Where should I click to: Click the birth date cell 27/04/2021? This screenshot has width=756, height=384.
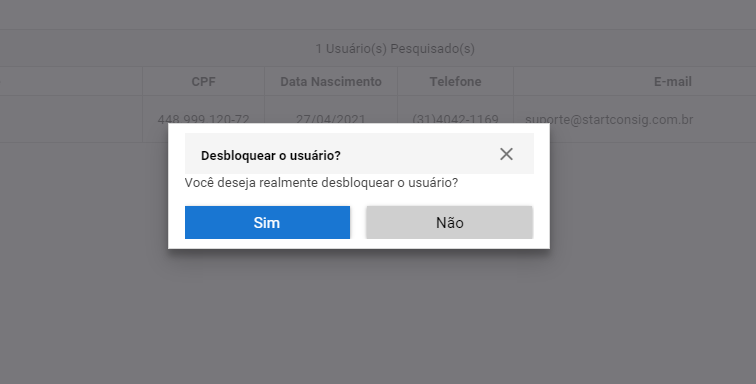[x=331, y=119]
